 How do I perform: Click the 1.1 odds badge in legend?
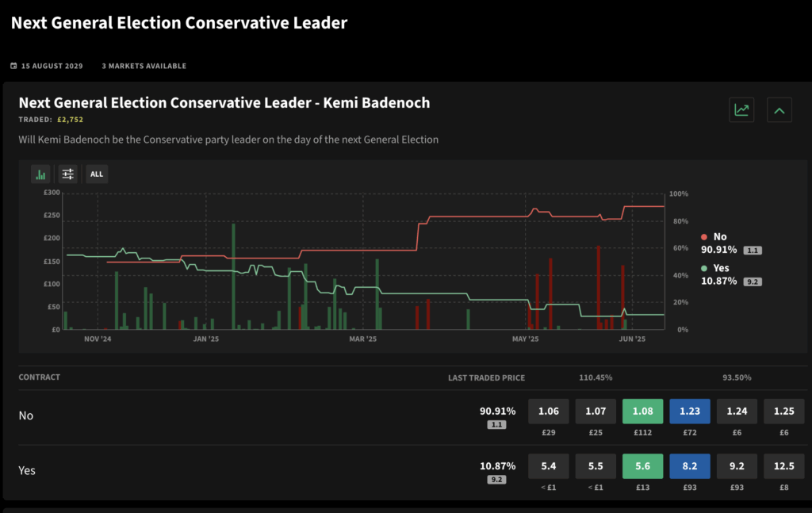click(x=753, y=251)
